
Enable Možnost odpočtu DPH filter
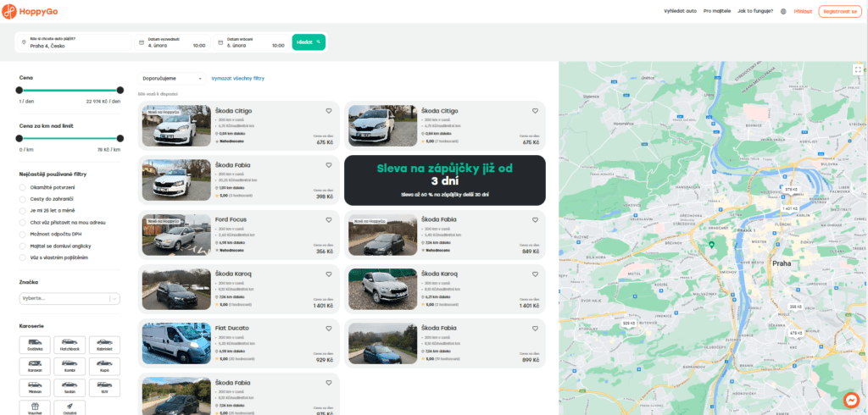coord(23,234)
